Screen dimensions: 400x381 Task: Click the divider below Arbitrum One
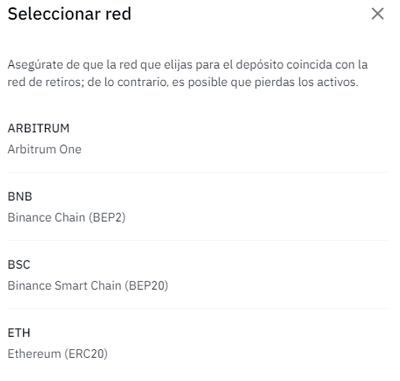198,172
